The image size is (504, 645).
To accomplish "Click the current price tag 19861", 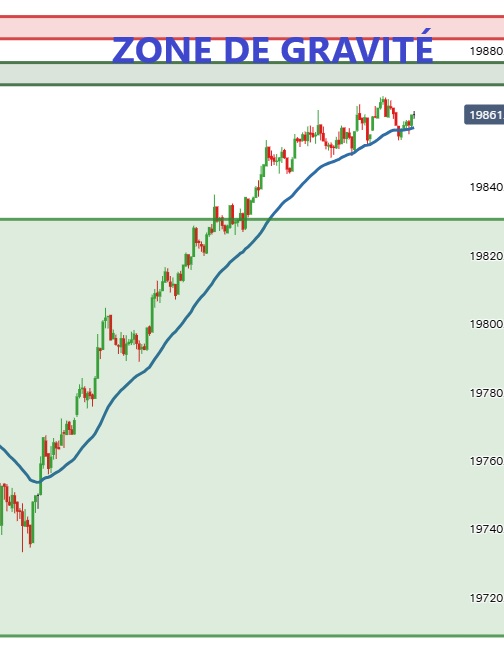I will 484,115.
